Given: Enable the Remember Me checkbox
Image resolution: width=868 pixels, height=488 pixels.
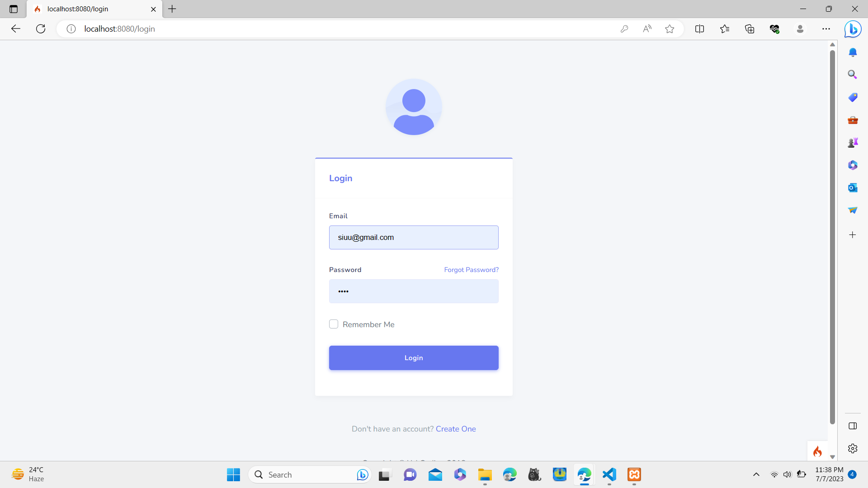Looking at the screenshot, I should 333,324.
